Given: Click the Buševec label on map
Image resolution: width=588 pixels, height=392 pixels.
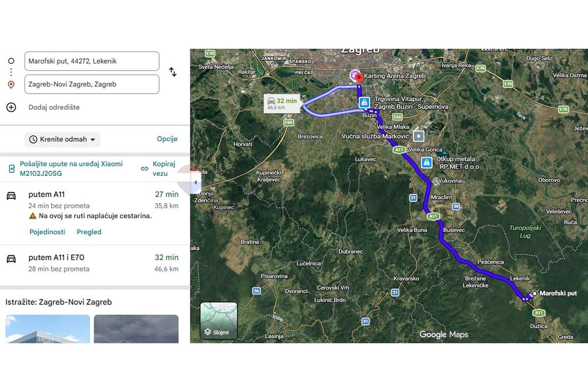Looking at the screenshot, I should click(x=453, y=230).
